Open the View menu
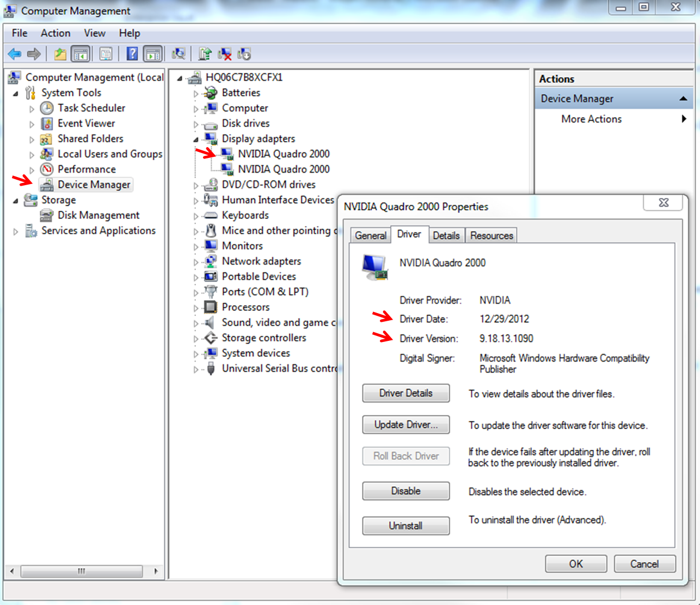Viewport: 700px width, 605px height. click(95, 33)
